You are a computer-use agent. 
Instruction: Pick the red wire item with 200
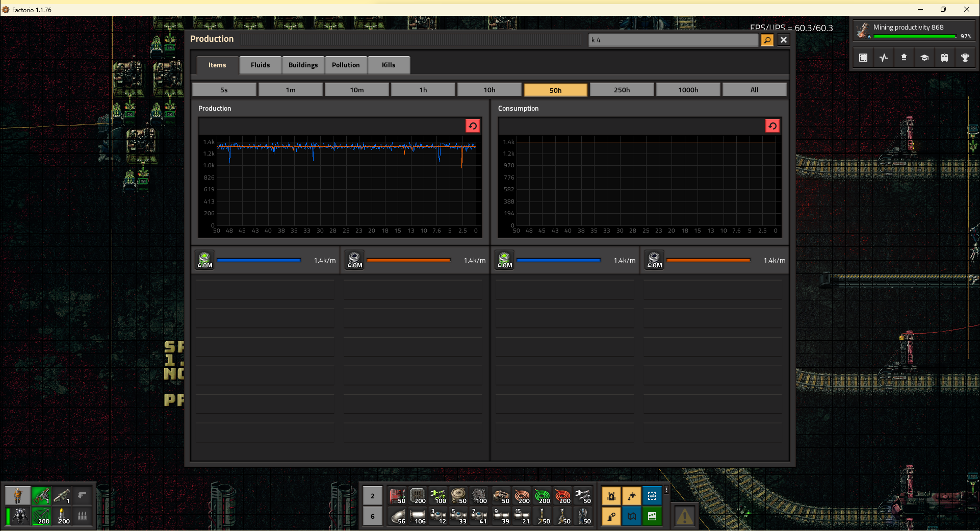pyautogui.click(x=562, y=496)
